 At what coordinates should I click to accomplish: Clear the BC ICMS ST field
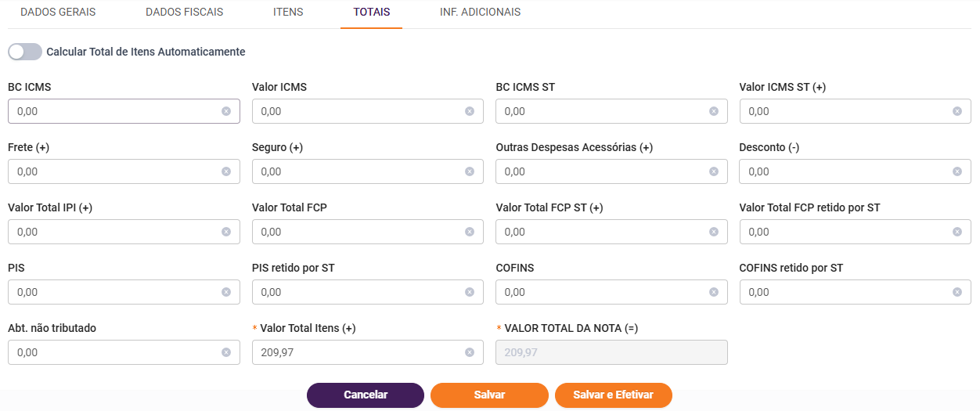(x=713, y=111)
